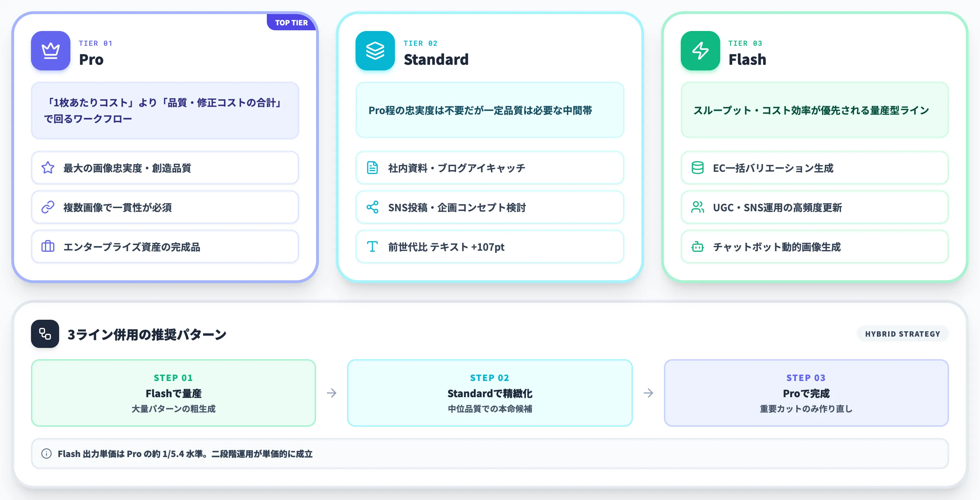This screenshot has height=500, width=980.
Task: Select the STEP 01 Flashで量産 card
Action: 174,393
